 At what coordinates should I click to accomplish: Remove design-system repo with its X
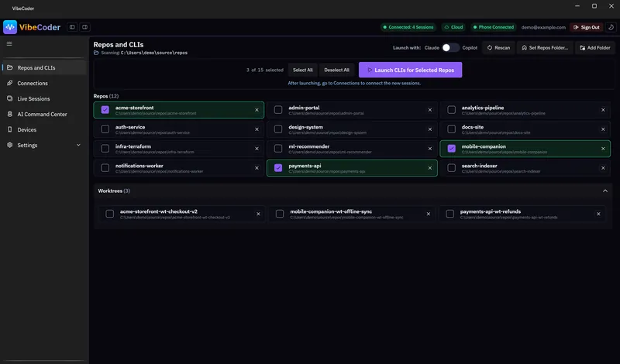click(430, 129)
